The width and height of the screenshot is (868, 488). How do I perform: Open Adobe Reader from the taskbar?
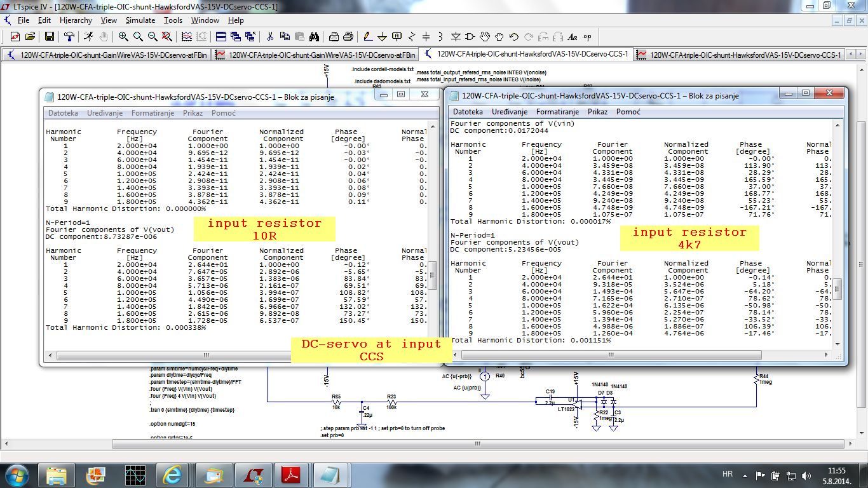point(290,475)
